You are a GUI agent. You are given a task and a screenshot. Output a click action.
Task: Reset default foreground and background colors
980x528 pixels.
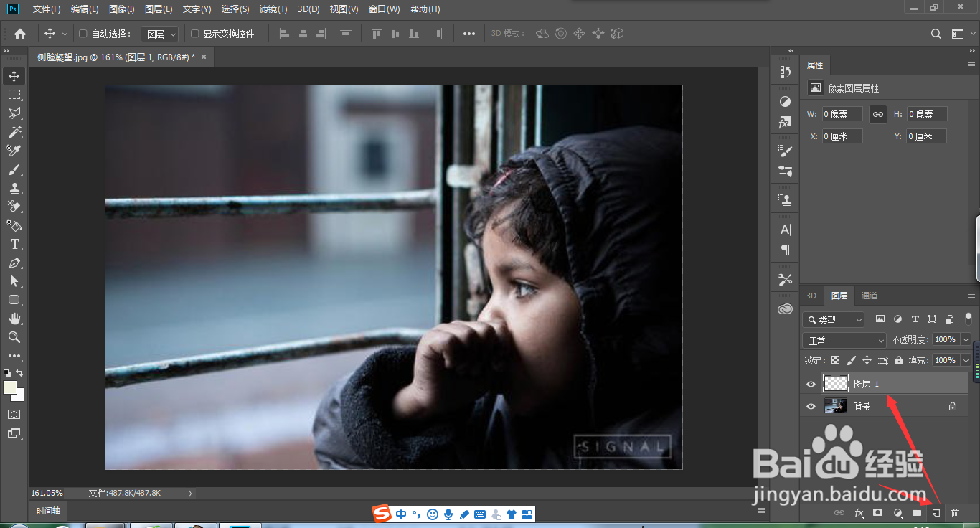coord(7,373)
